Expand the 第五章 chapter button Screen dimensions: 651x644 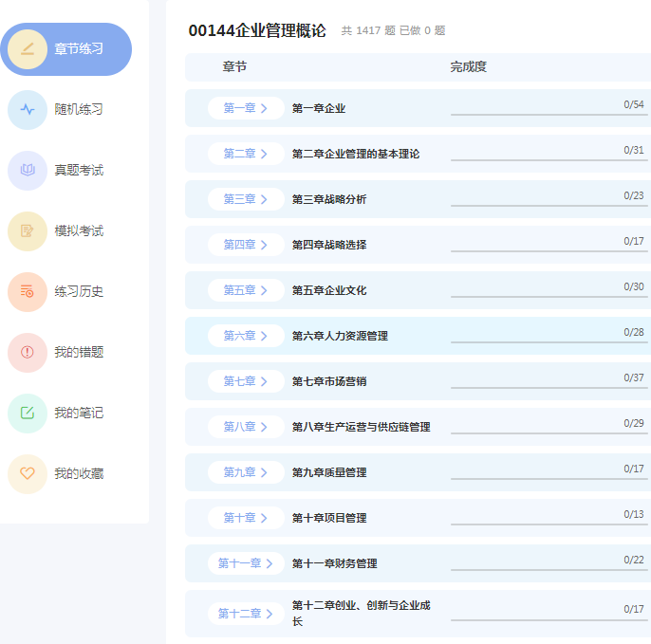(246, 290)
